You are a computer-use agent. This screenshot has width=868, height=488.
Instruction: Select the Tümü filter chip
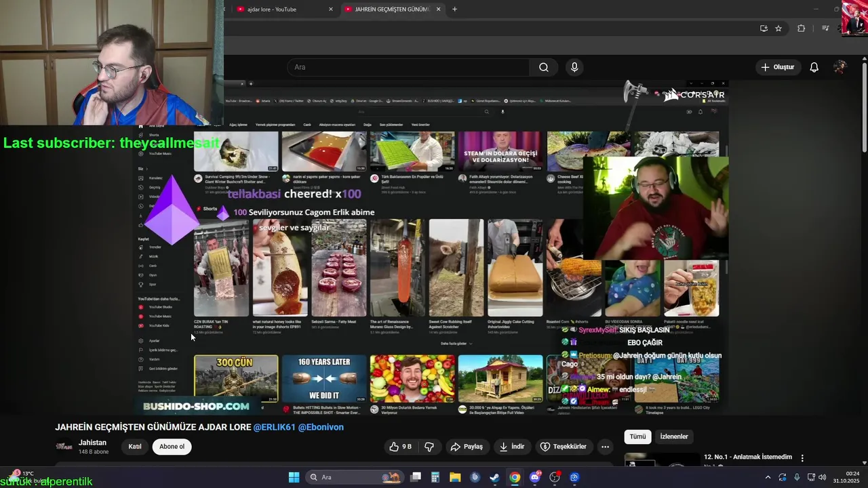637,436
